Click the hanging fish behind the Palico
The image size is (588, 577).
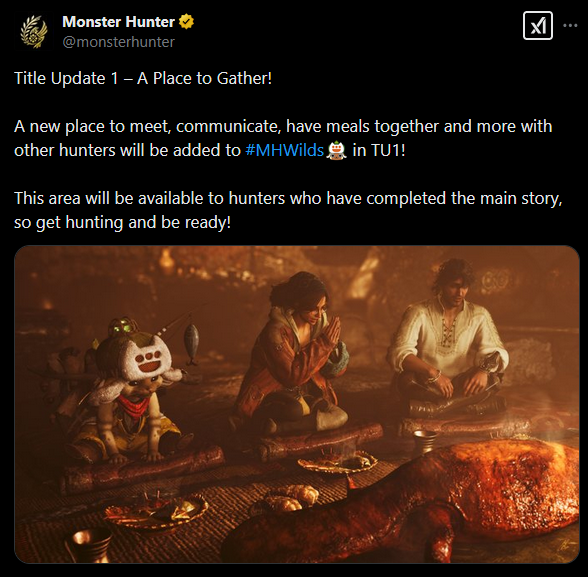tap(191, 344)
